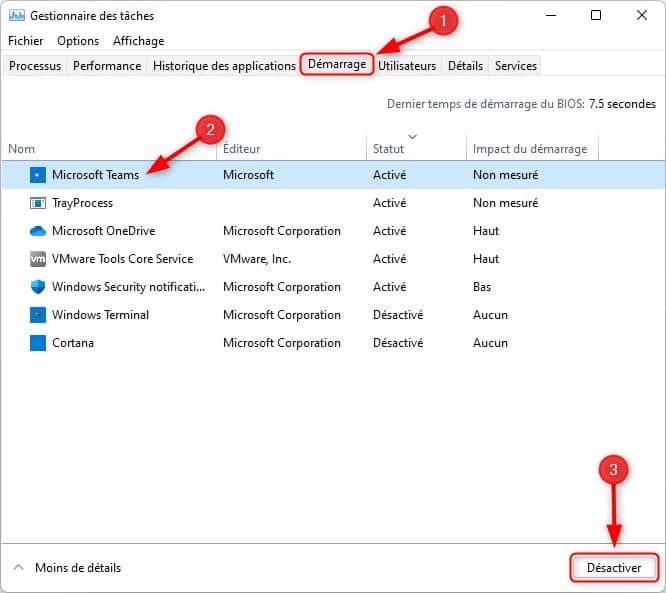Viewport: 666px width, 593px height.
Task: Click the Microsoft Teams app icon
Action: point(38,175)
